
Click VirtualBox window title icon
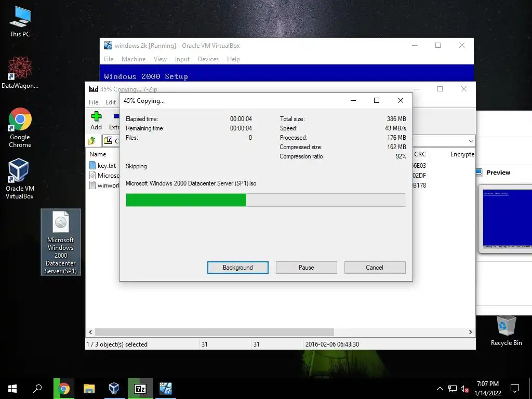(108, 45)
